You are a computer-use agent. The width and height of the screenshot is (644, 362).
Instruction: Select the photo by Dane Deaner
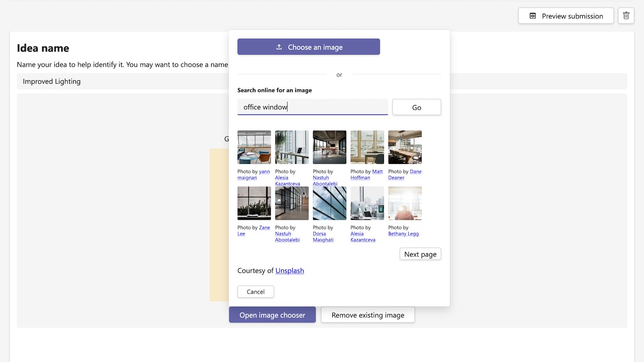[x=405, y=147]
